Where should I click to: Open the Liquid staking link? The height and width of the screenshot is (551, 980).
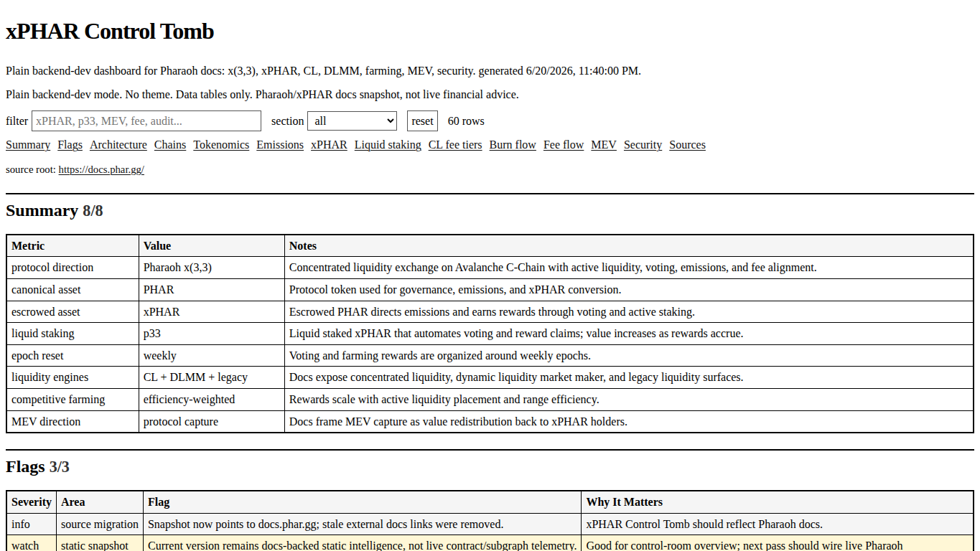(388, 145)
